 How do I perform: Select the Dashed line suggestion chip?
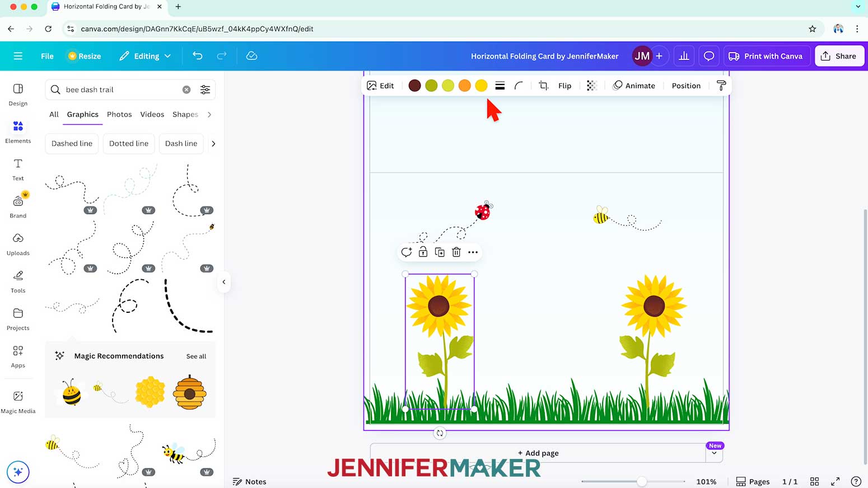[72, 144]
